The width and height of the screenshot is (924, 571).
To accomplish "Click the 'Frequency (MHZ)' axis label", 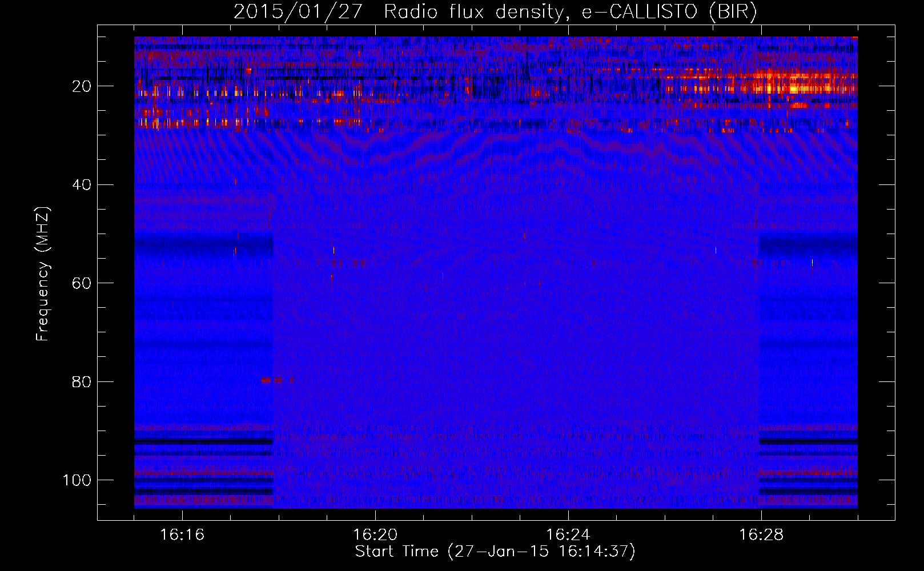I will [43, 274].
